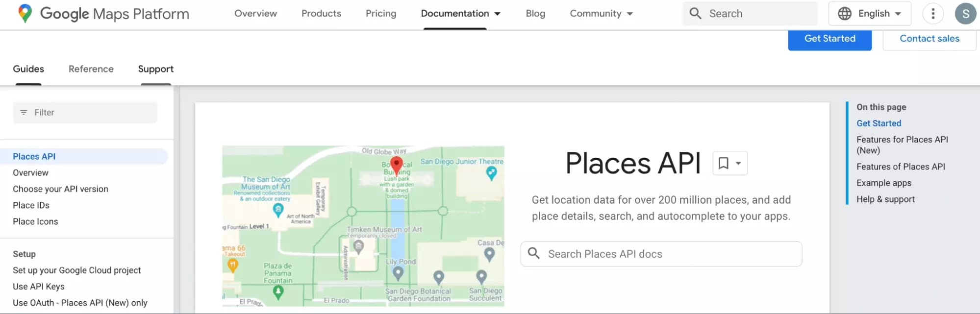Click the San Diego Succulent marker
Screen dimensions: 980x314
[x=482, y=277]
